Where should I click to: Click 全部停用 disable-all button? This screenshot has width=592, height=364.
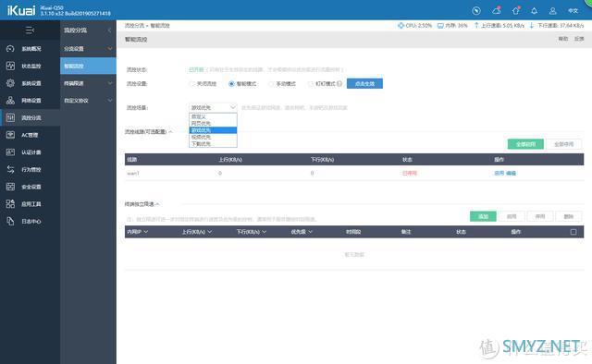pyautogui.click(x=563, y=144)
